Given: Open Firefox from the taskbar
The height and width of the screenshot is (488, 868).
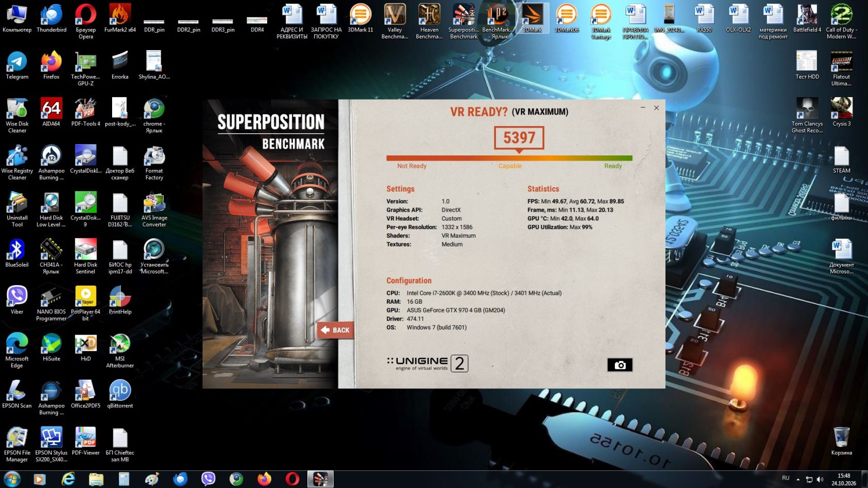Looking at the screenshot, I should coord(265,479).
